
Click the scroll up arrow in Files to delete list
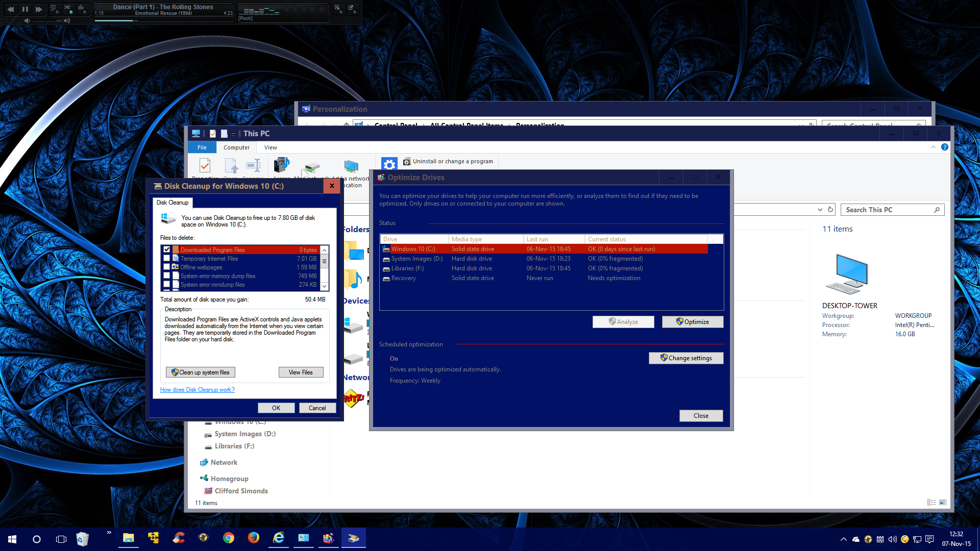tap(325, 250)
